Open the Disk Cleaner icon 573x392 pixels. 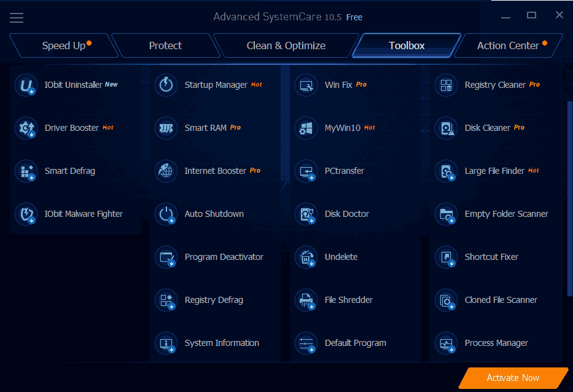446,128
